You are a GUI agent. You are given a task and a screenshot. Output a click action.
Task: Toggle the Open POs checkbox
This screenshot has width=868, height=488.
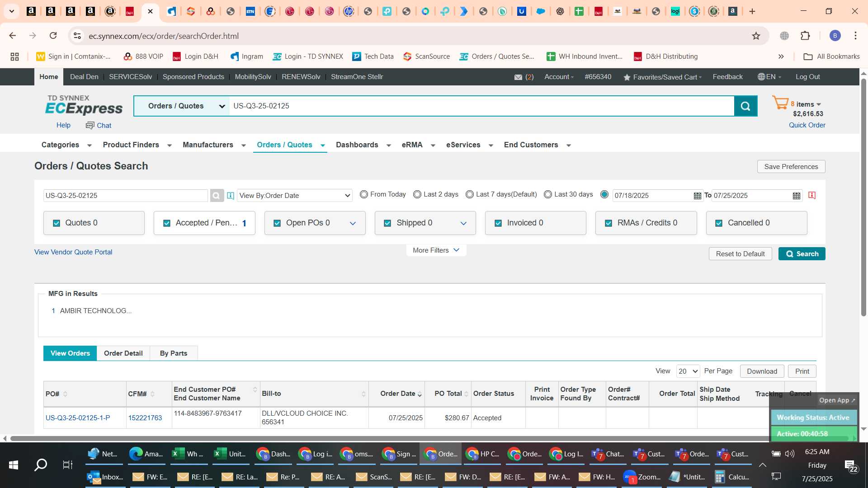click(x=277, y=223)
